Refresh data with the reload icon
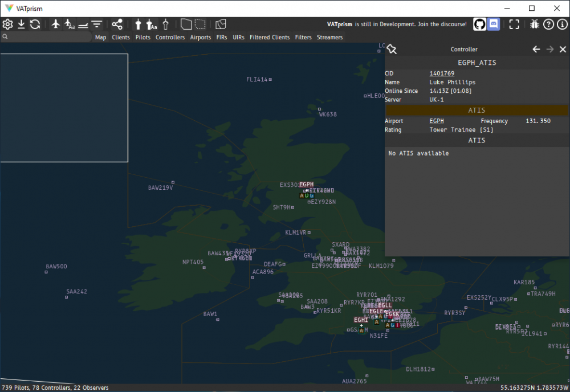Screen dimensions: 570x392 click(35, 24)
